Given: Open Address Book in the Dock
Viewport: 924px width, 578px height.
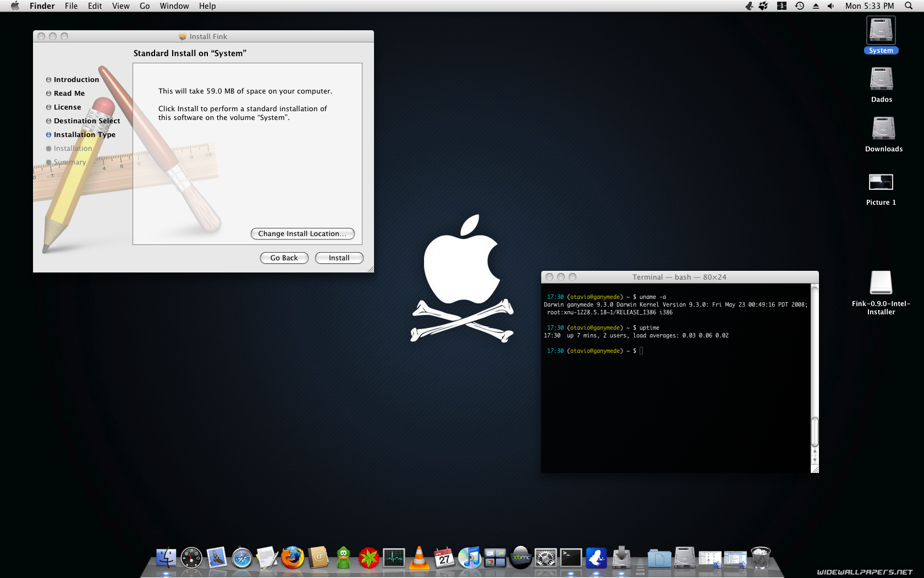Looking at the screenshot, I should pyautogui.click(x=318, y=558).
